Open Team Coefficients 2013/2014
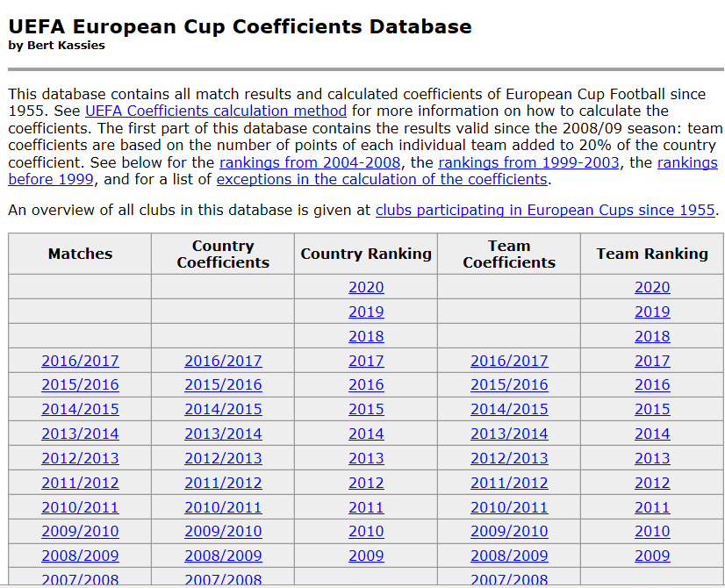Viewport: 725px width, 588px height. 510,434
